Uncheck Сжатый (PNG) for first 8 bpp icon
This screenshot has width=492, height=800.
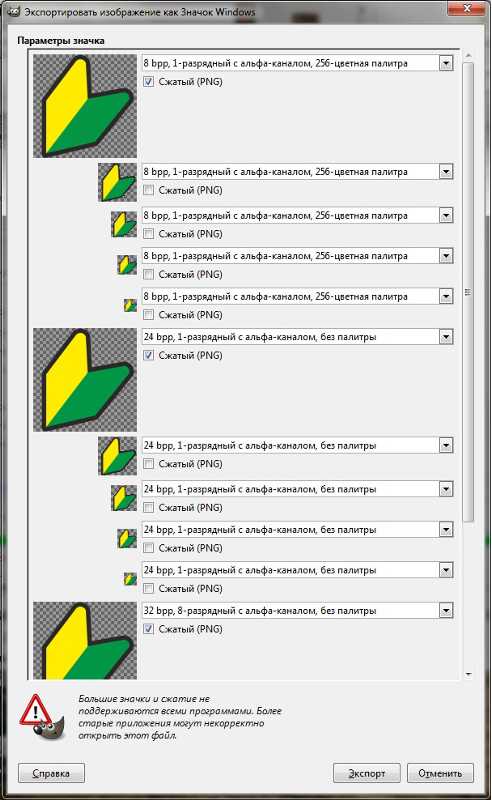(149, 82)
